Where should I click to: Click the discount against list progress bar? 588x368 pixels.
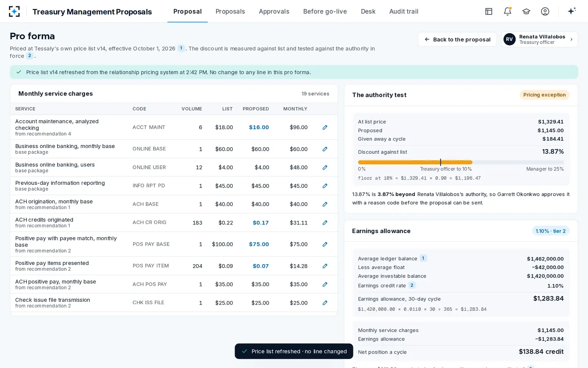pos(461,162)
